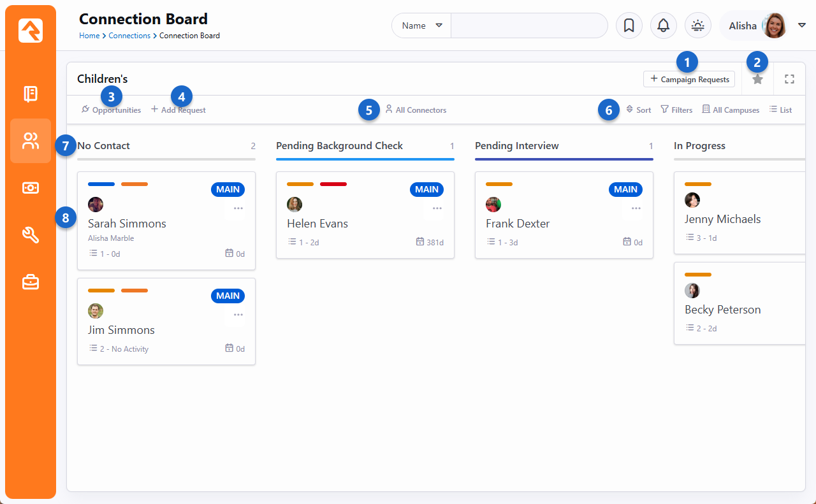Click the bookmark icon in header
Image resolution: width=816 pixels, height=504 pixels.
click(629, 25)
